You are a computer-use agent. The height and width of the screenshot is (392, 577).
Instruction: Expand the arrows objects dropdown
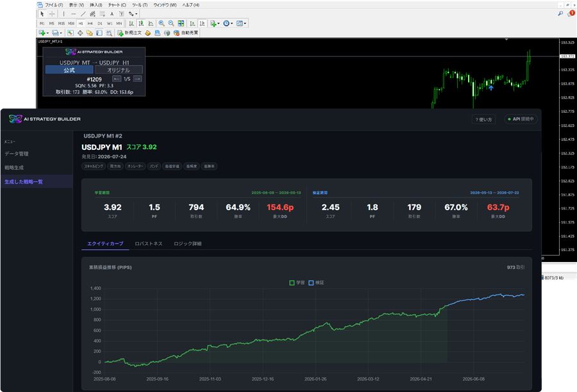pyautogui.click(x=133, y=14)
